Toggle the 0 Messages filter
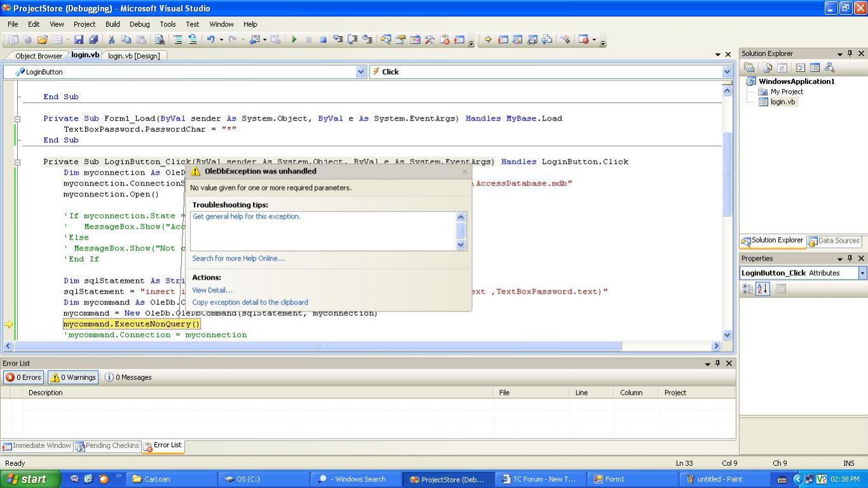Screen dimensions: 868x488 coord(128,377)
